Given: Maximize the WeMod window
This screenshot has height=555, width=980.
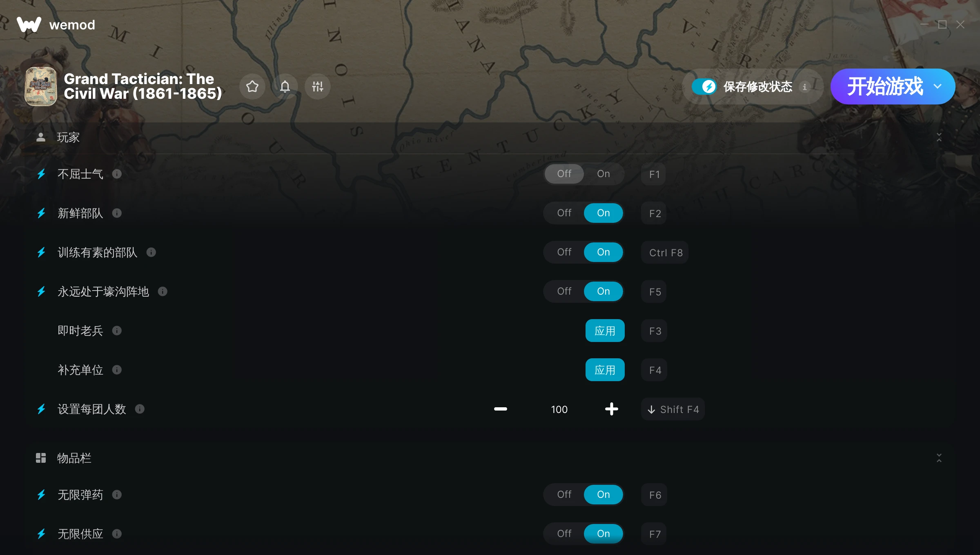Looking at the screenshot, I should (942, 24).
